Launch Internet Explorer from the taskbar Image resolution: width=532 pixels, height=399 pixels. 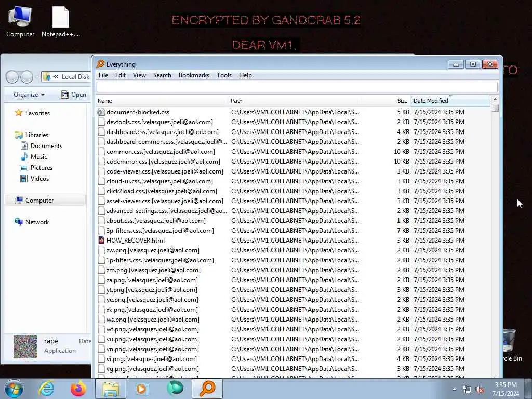click(46, 389)
